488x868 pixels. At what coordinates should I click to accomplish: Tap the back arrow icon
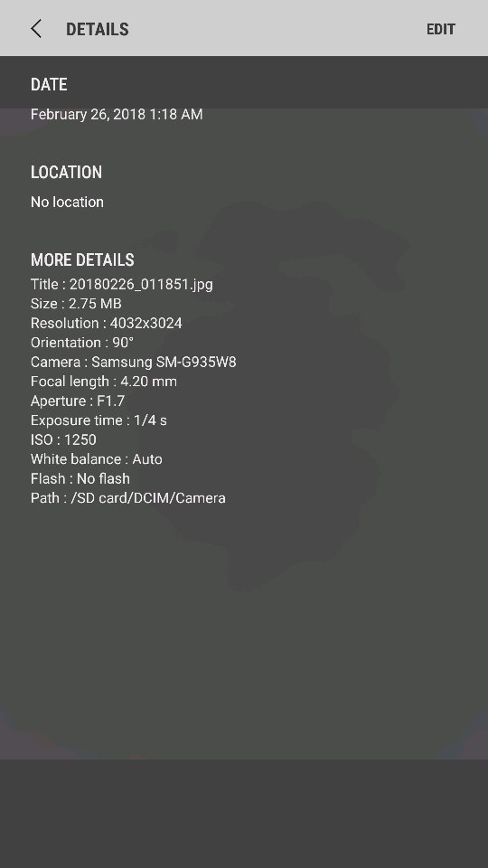point(36,29)
